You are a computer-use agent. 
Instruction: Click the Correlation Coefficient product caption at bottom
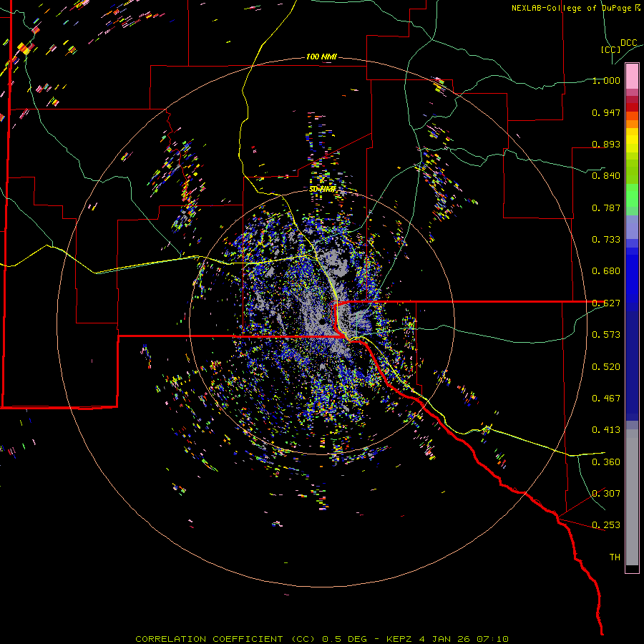tap(322, 639)
